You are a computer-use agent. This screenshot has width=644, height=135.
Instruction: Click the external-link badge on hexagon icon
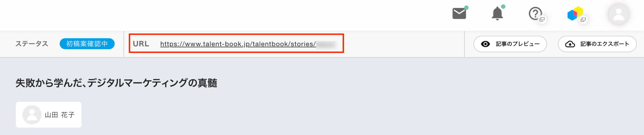(583, 19)
